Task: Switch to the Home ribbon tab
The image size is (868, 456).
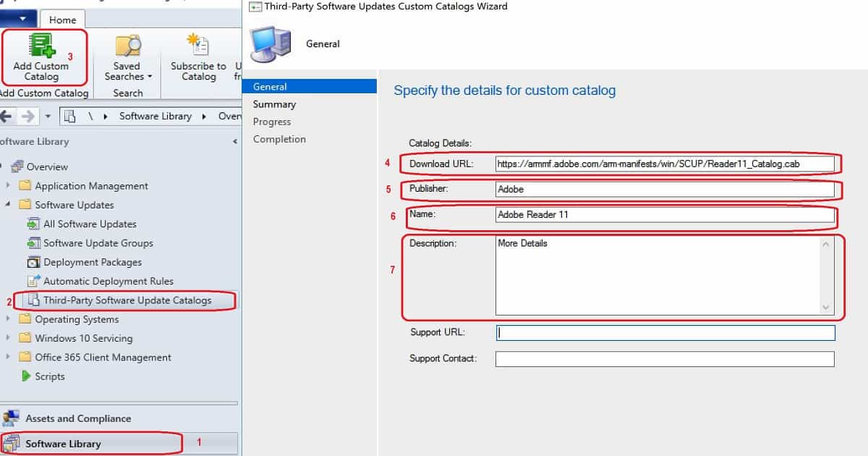Action: pos(62,20)
